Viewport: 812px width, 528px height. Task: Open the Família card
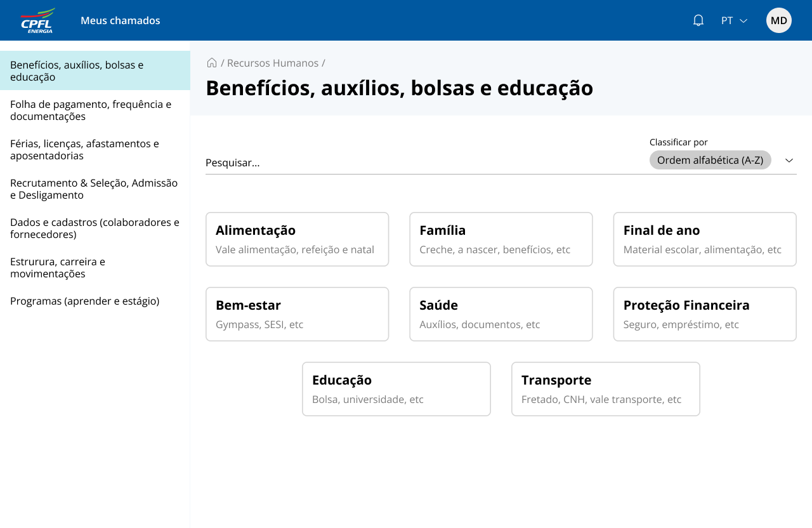pos(501,239)
